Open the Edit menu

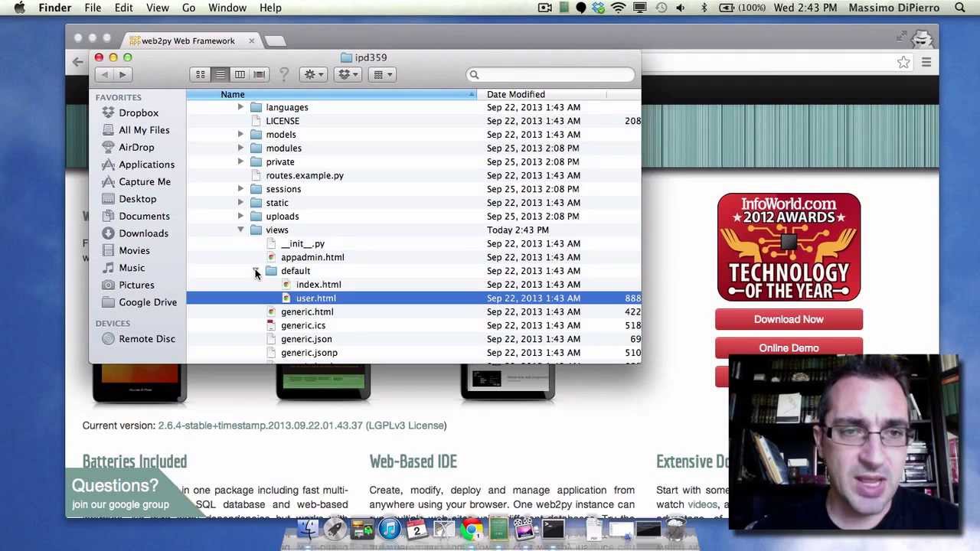click(x=123, y=8)
